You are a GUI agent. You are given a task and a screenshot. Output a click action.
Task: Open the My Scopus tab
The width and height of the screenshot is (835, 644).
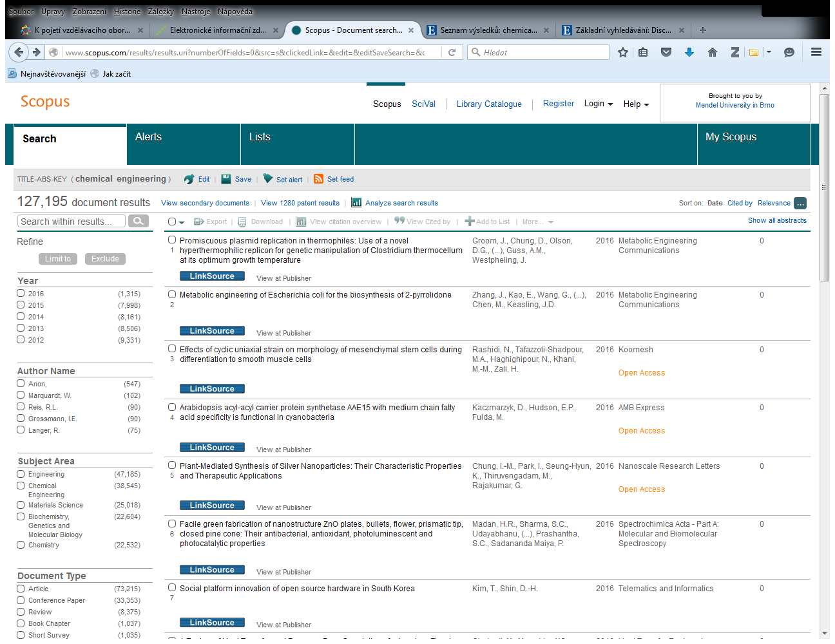(753, 144)
